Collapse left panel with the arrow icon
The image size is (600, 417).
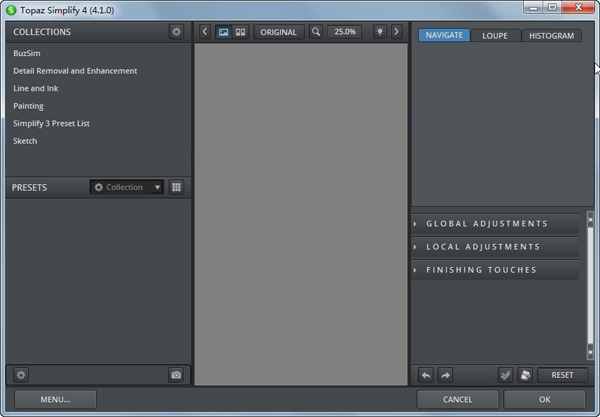205,32
